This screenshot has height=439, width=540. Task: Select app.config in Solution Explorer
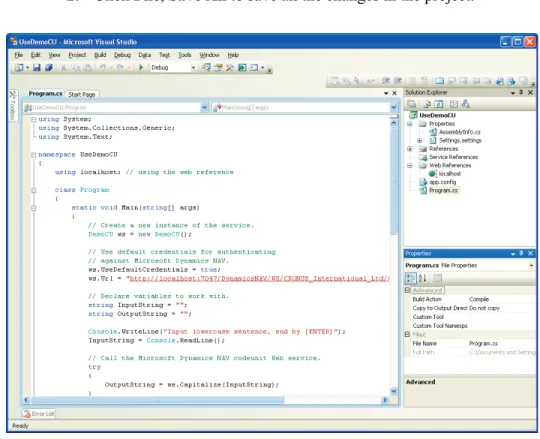(443, 182)
